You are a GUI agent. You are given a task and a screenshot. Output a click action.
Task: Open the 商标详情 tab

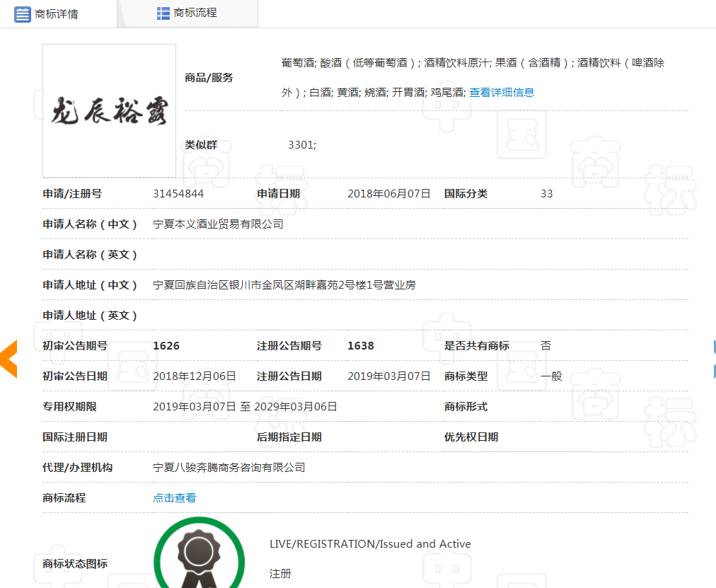click(x=57, y=13)
